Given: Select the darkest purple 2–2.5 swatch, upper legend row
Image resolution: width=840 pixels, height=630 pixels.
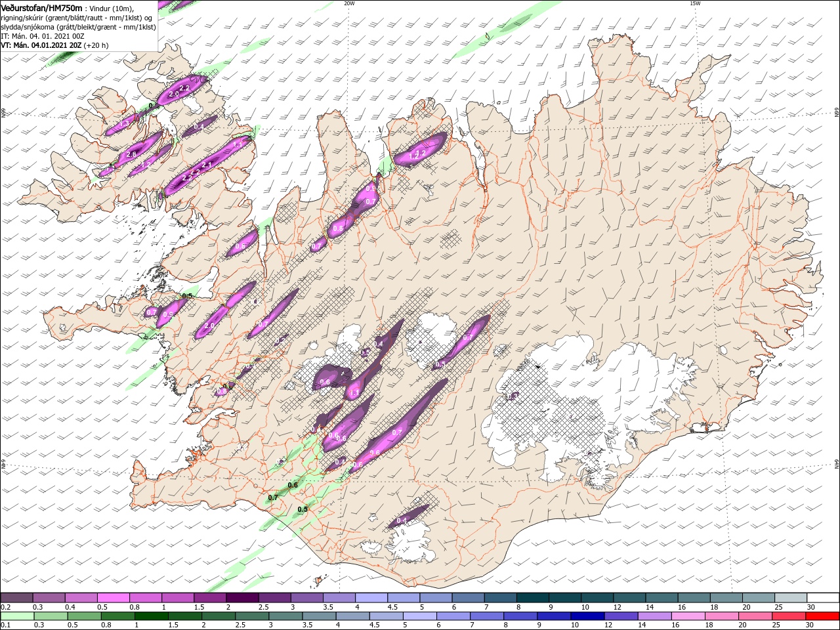Looking at the screenshot, I should click(242, 598).
